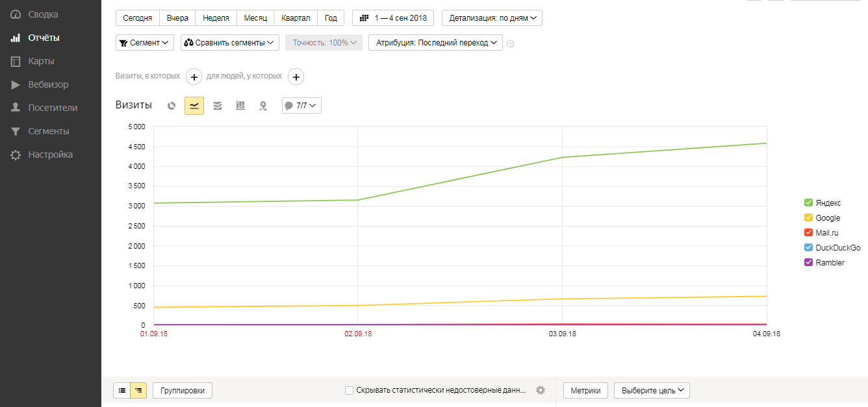This screenshot has height=407, width=868.
Task: Open Атрибуция: Последний переход dropdown
Action: pyautogui.click(x=435, y=43)
